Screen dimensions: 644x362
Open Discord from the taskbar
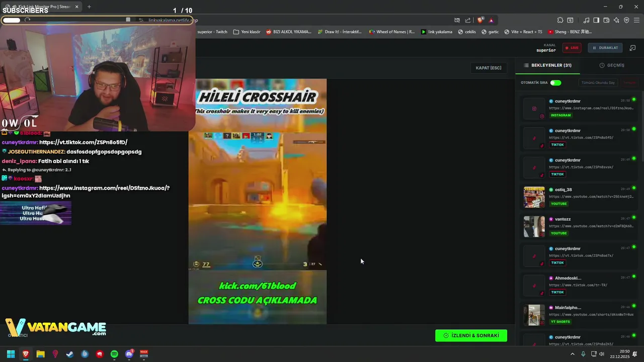tap(129, 354)
